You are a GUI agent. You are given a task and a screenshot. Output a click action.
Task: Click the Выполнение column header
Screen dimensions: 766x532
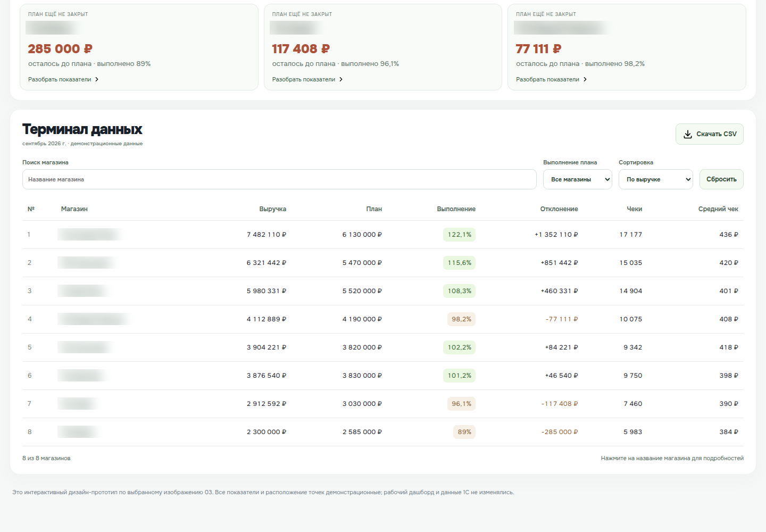point(456,209)
